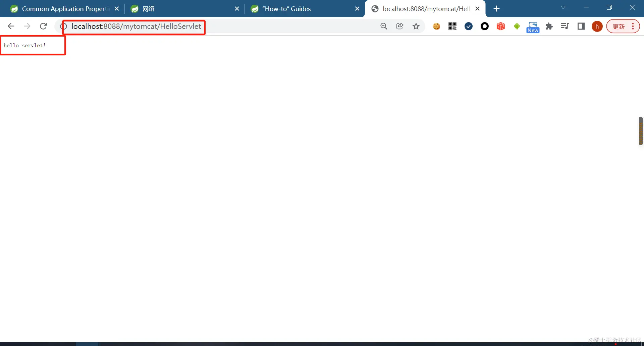Click the forward navigation arrow
The width and height of the screenshot is (644, 346).
pyautogui.click(x=27, y=26)
